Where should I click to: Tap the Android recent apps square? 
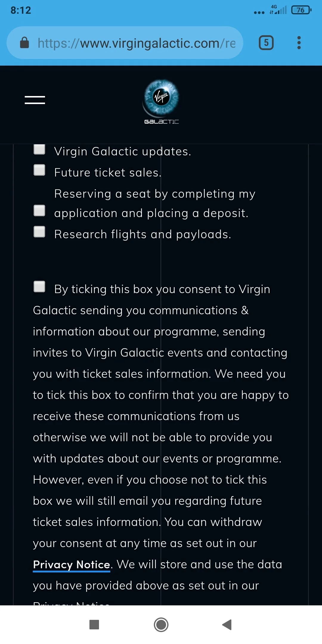tap(94, 624)
